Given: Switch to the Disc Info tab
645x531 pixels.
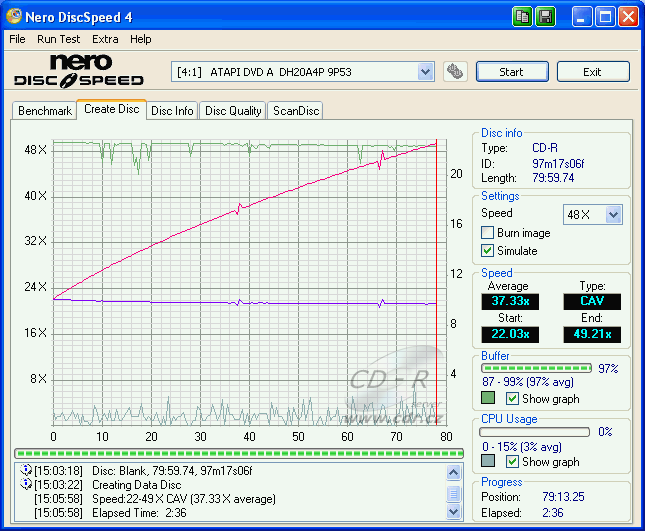Looking at the screenshot, I should pos(172,111).
